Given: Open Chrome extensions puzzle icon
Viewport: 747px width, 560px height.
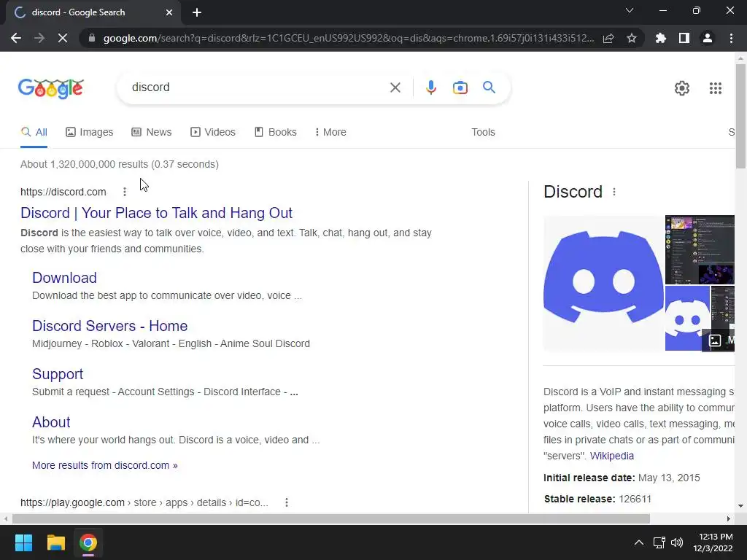Looking at the screenshot, I should click(x=660, y=38).
